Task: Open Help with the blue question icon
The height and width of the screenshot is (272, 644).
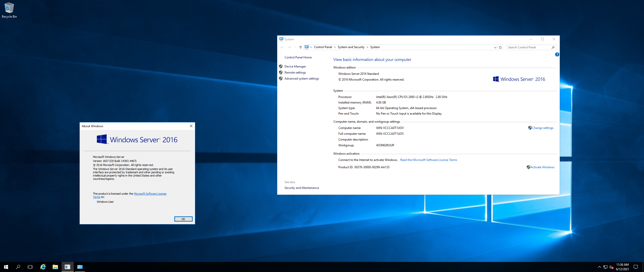Action: click(x=557, y=54)
